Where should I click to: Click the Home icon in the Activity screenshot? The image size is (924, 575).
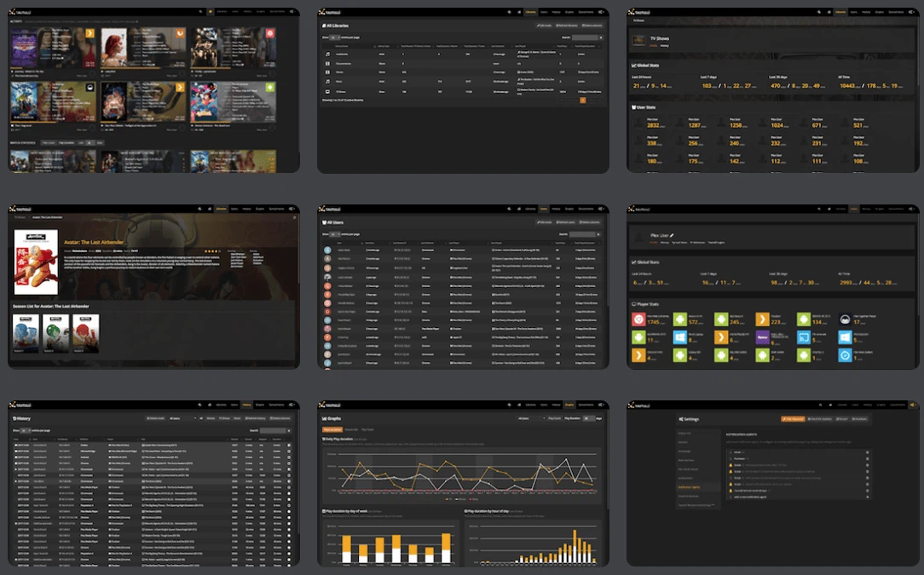click(210, 12)
